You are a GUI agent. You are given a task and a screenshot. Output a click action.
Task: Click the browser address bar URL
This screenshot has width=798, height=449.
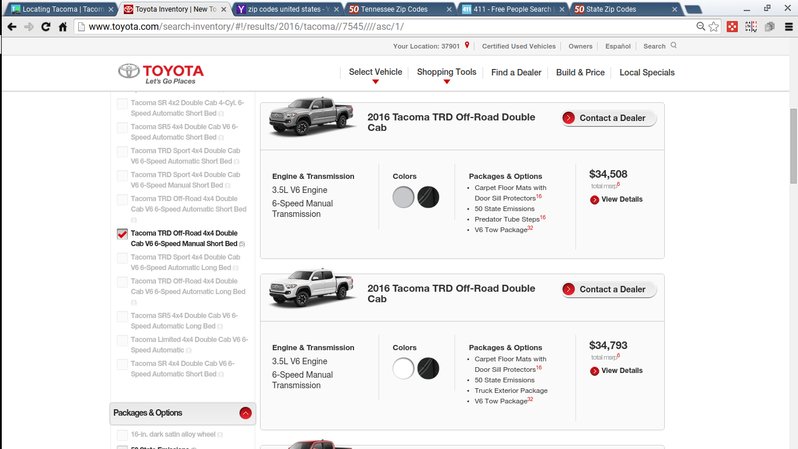[x=246, y=26]
